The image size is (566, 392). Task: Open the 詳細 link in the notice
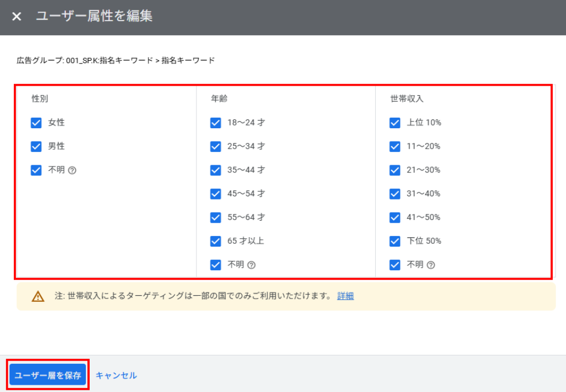pyautogui.click(x=345, y=296)
